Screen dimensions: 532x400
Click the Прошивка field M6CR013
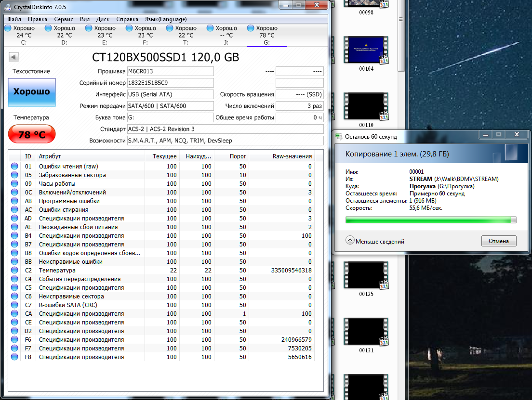pos(170,71)
